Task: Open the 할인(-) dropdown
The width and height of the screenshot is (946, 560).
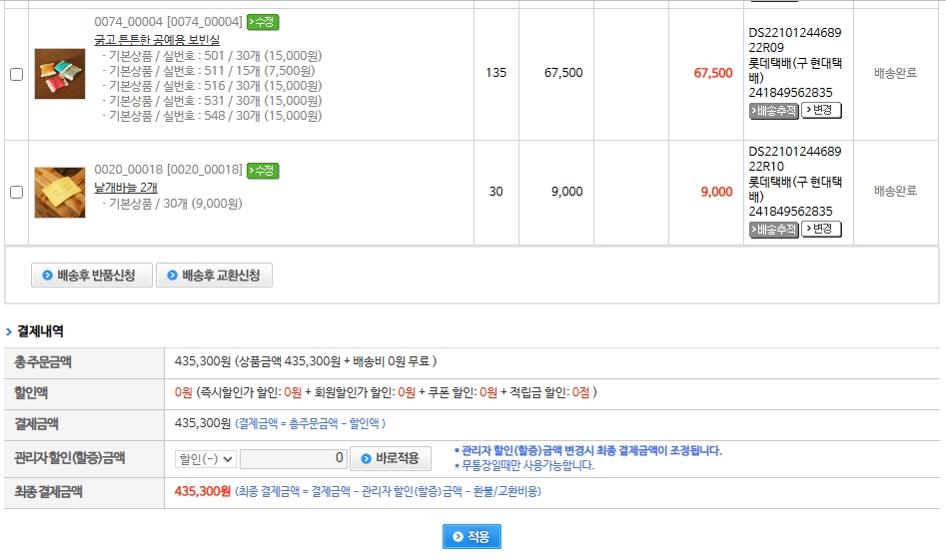Action: coord(205,459)
